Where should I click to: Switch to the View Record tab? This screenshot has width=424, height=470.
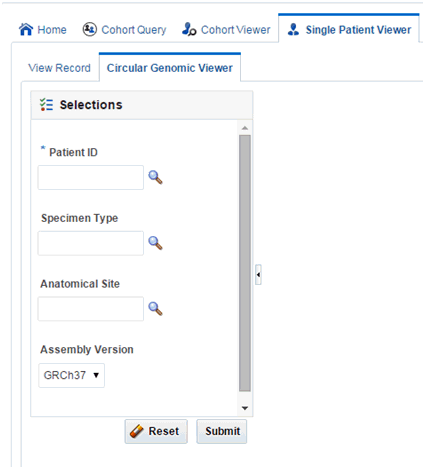coord(59,68)
